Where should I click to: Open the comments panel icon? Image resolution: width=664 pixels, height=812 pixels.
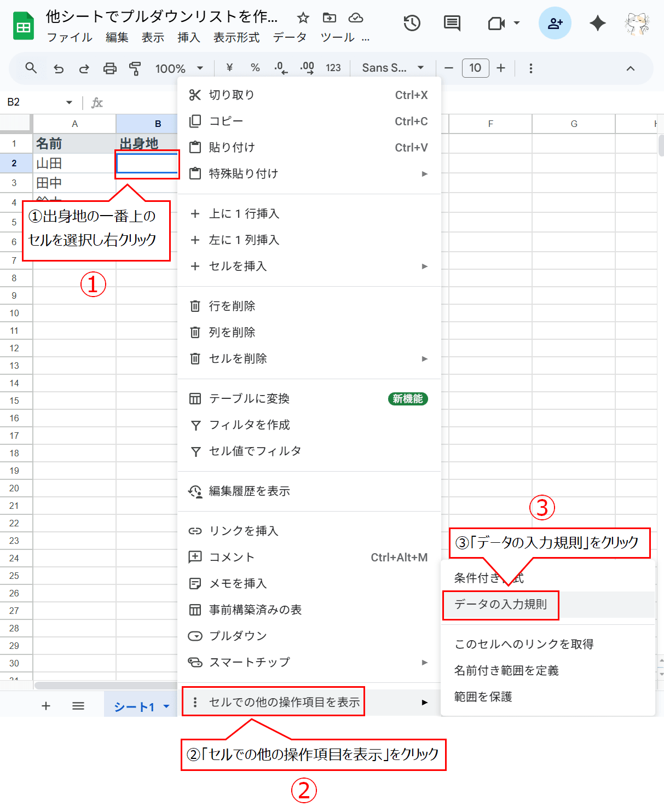coord(452,23)
